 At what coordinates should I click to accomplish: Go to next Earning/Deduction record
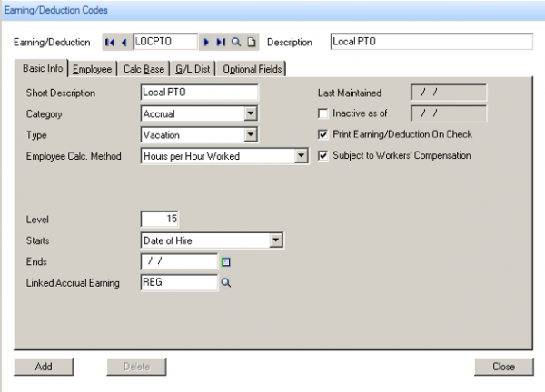[207, 42]
